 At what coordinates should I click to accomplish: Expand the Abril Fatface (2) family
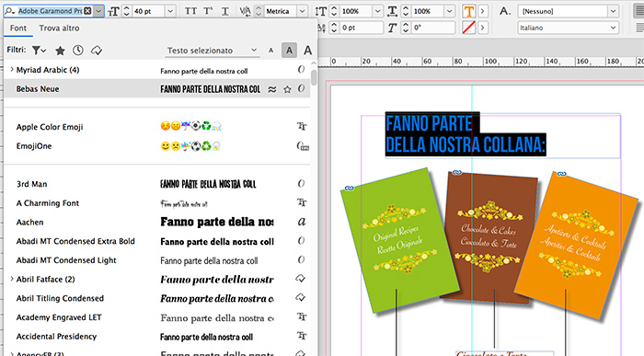pos(12,279)
